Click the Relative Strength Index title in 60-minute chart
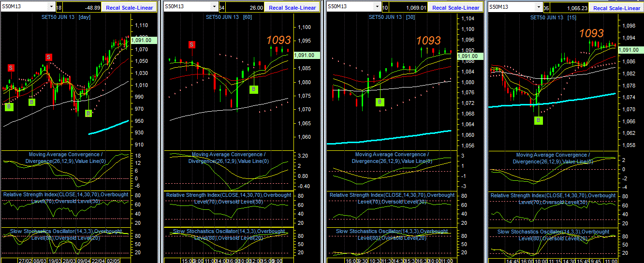Viewport: 644px width, 263px height. click(x=229, y=198)
